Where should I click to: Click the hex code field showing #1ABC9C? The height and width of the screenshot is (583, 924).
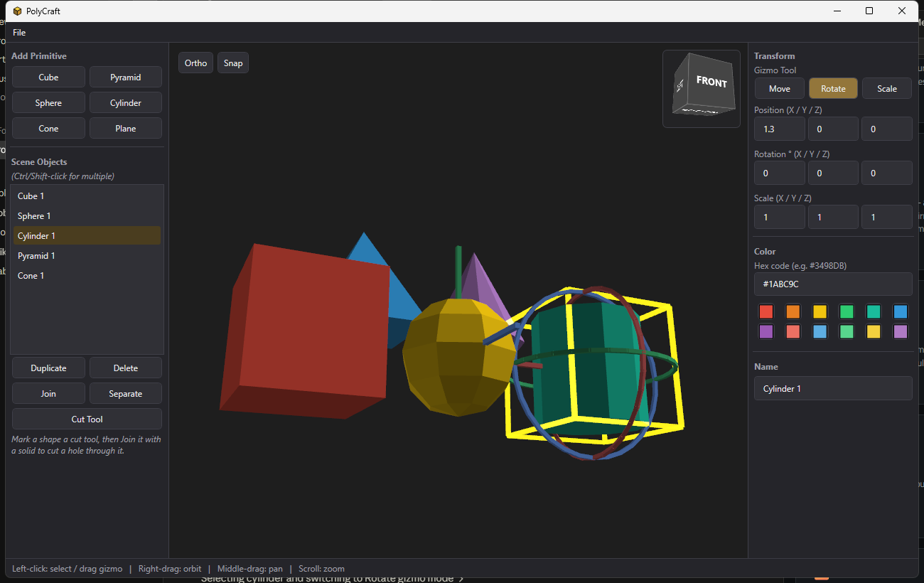pyautogui.click(x=833, y=284)
